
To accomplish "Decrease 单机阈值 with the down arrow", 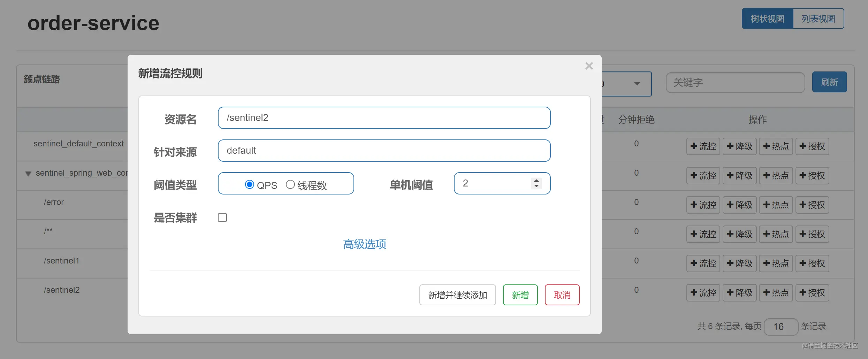I will [536, 186].
